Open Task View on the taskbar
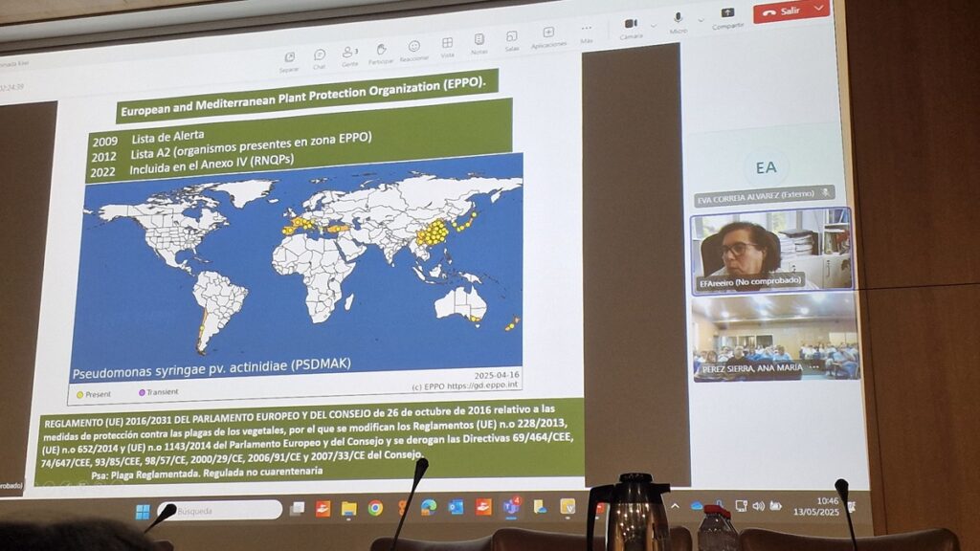 tap(297, 509)
